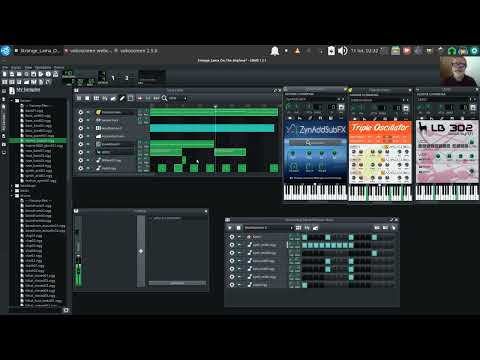This screenshot has width=480, height=360.
Task: Mute the top track in Beat+Bassline Editor
Action: coord(239,237)
